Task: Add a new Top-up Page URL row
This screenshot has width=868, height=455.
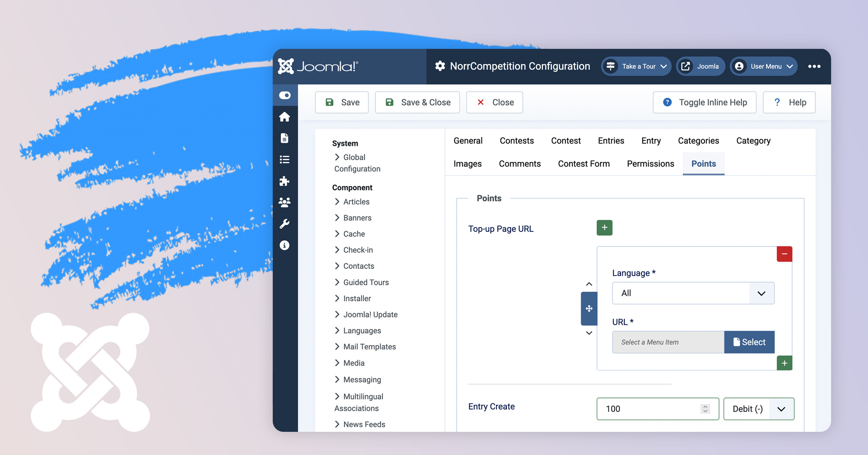Action: coord(604,228)
